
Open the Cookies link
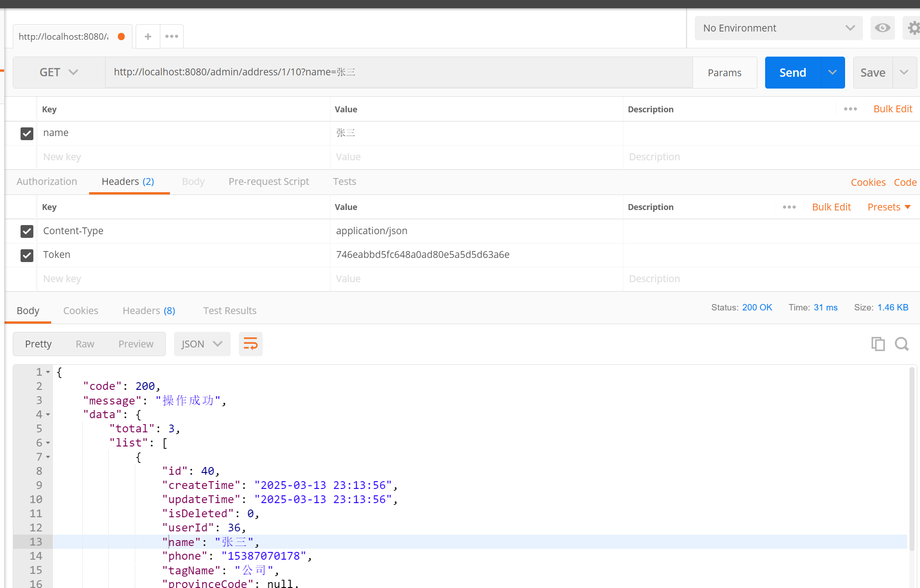[868, 182]
